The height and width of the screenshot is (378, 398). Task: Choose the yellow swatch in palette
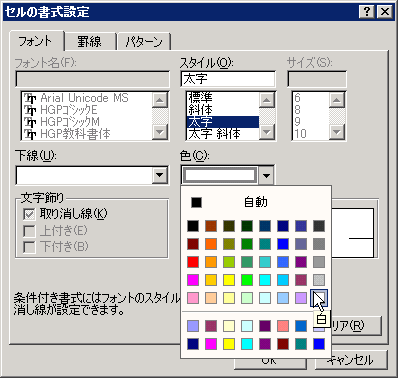click(229, 280)
